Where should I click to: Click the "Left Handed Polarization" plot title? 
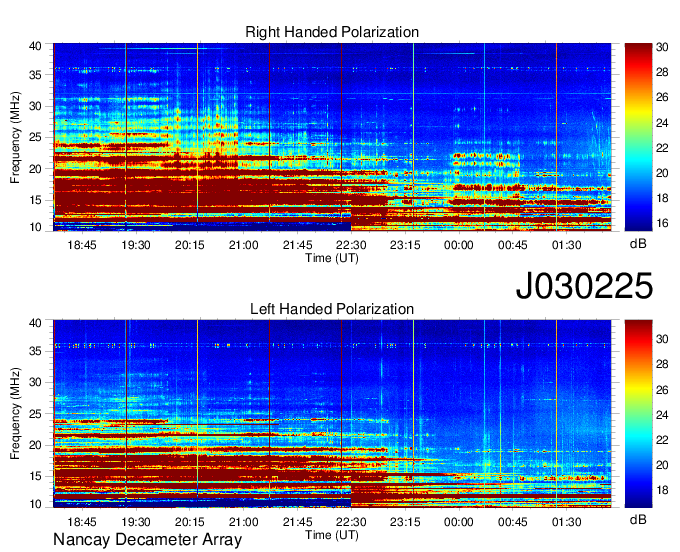332,309
